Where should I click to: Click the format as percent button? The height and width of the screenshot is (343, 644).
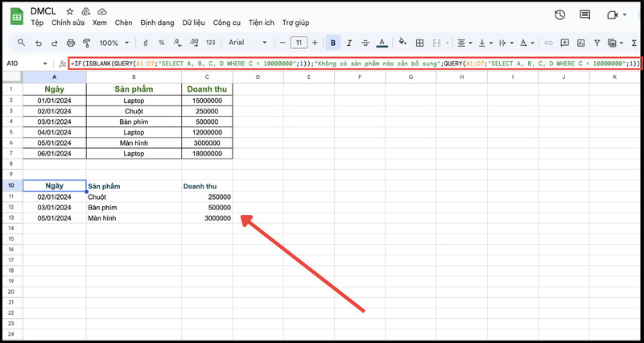point(161,43)
